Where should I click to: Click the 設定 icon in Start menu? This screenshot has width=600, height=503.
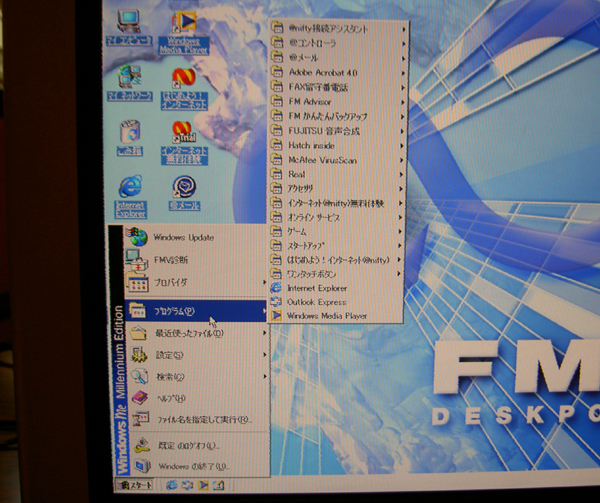coord(139,355)
